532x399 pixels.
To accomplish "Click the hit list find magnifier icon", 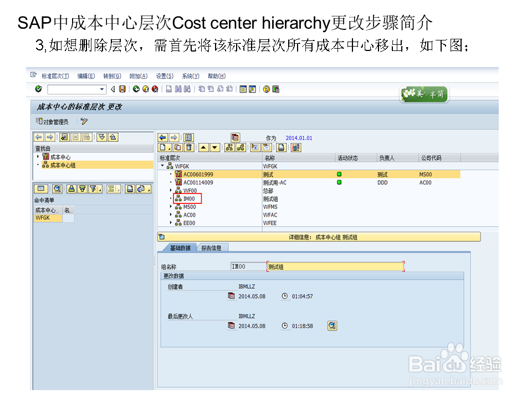I will click(x=57, y=189).
